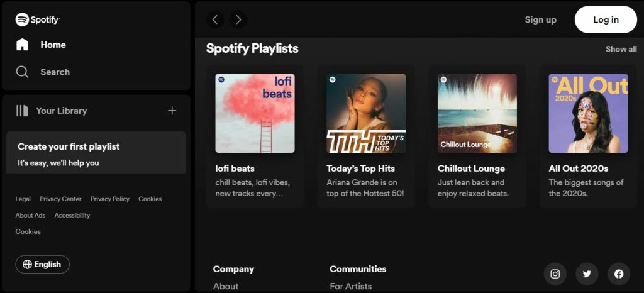Screen dimensions: 644x293
Task: Open the Privacy Policy link
Action: coord(109,199)
